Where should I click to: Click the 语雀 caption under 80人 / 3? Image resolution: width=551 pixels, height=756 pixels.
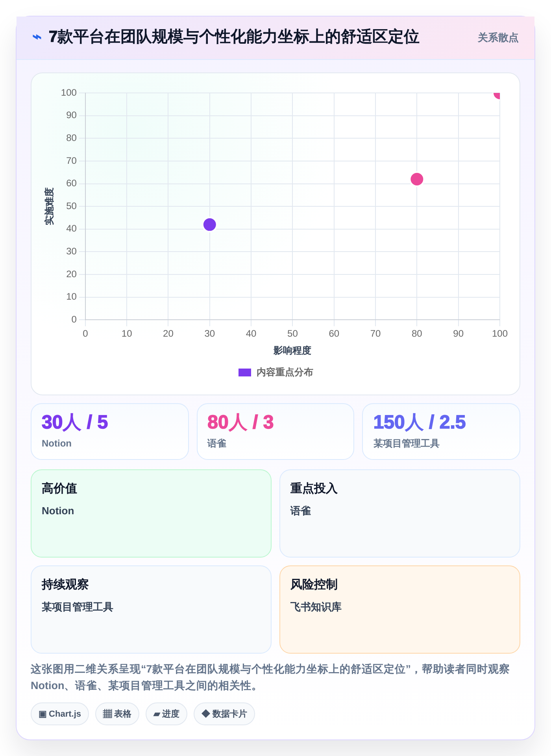(217, 443)
